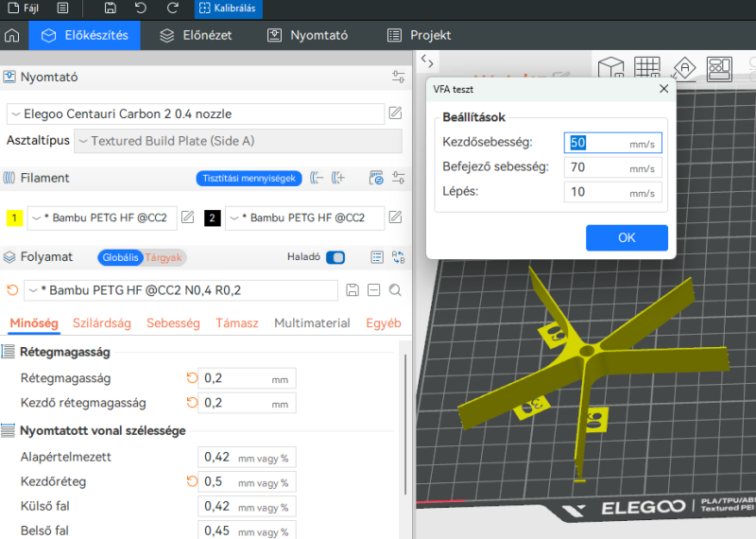Click the add cube object icon
The image size is (756, 539).
point(610,68)
